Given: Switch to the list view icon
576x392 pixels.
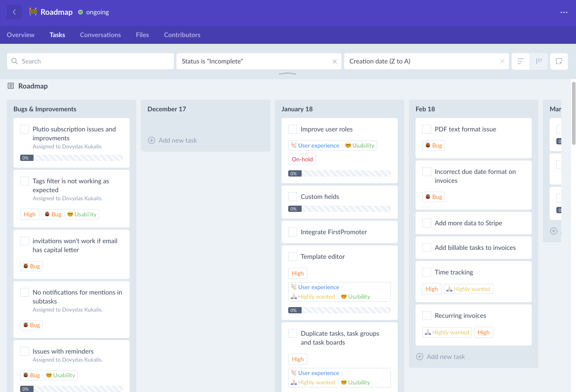Looking at the screenshot, I should tap(520, 61).
